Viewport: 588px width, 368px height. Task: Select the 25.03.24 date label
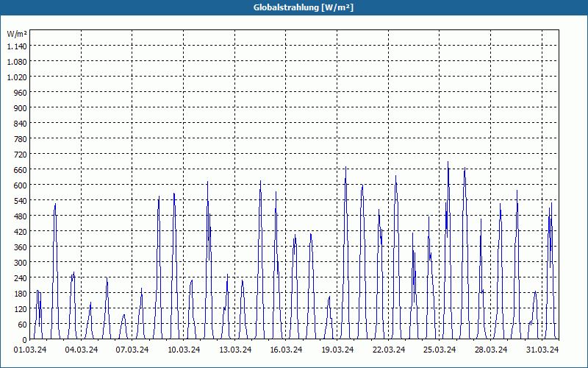440,350
